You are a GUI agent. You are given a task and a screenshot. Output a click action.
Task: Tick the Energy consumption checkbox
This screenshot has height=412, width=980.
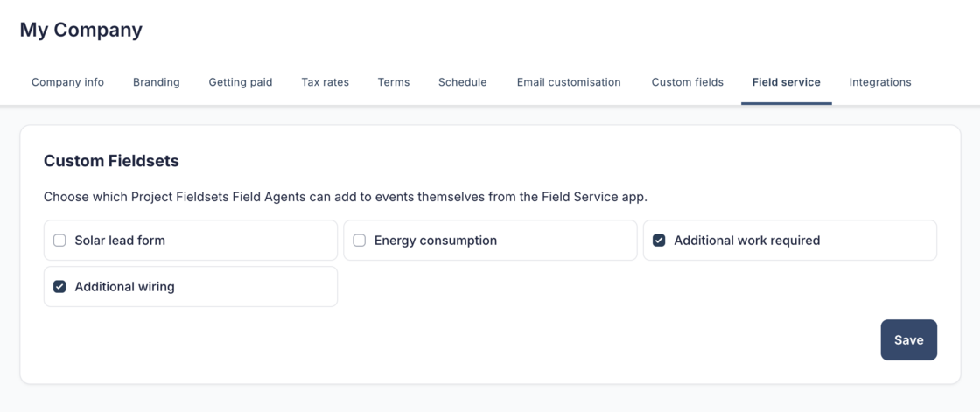click(x=359, y=241)
